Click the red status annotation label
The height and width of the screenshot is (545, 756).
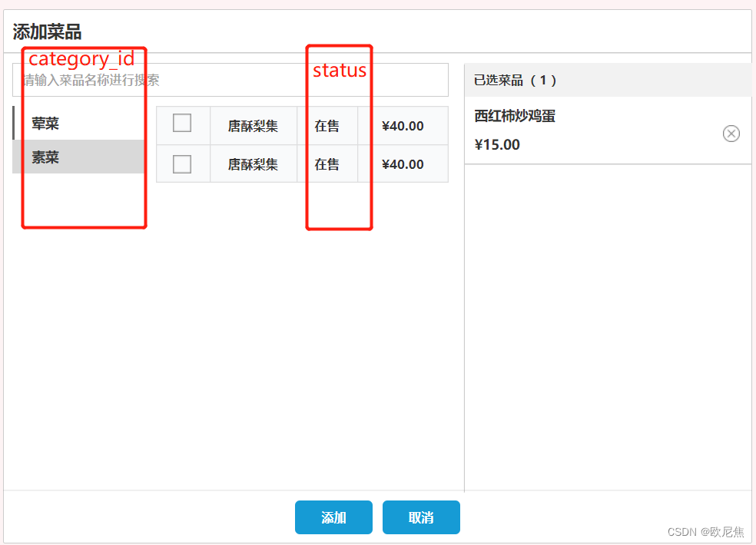[339, 70]
